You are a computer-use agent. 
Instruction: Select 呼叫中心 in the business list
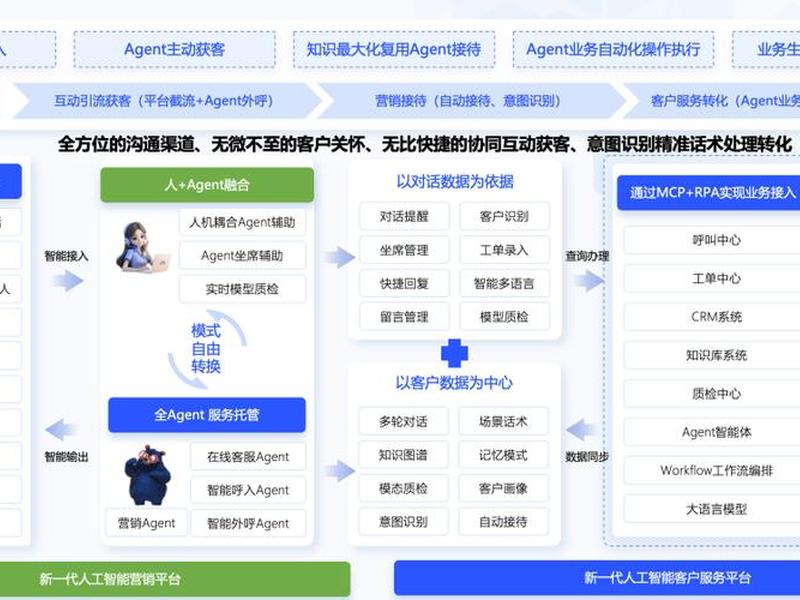pos(712,240)
